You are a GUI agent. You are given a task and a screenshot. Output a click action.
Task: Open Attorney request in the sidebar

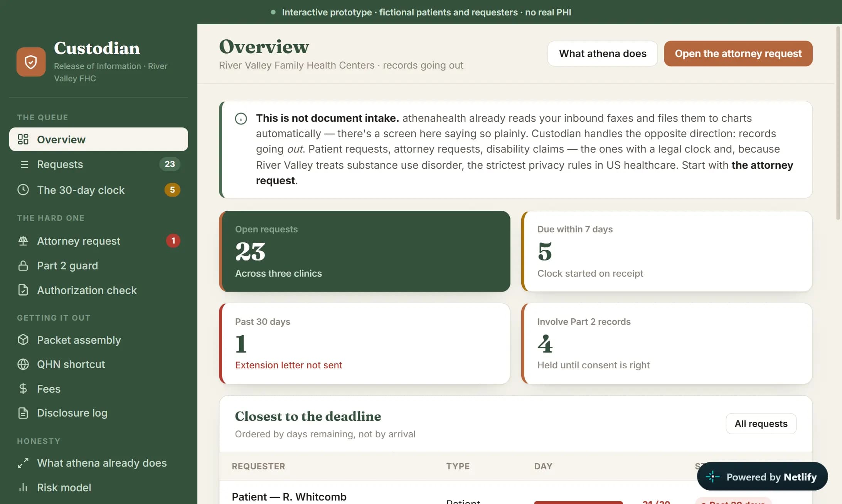99,241
